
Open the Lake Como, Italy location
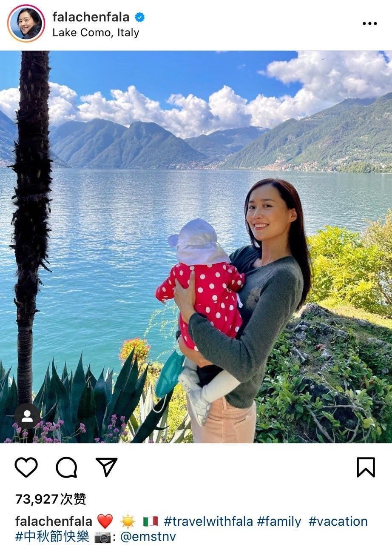(x=96, y=33)
